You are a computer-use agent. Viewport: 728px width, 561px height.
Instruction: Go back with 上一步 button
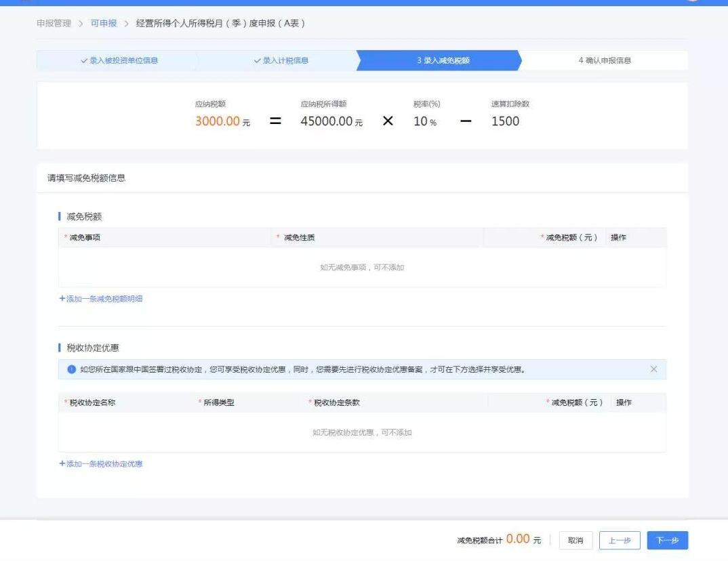tap(619, 540)
